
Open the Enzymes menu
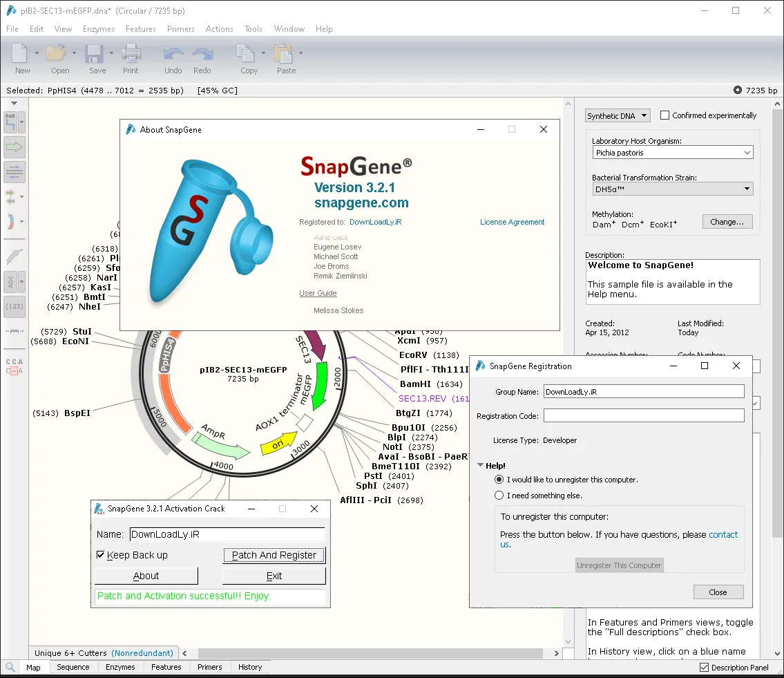[x=99, y=29]
